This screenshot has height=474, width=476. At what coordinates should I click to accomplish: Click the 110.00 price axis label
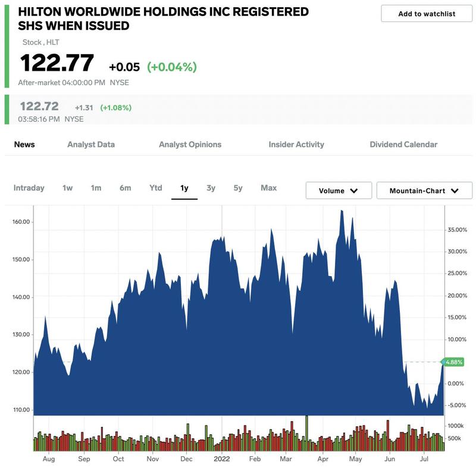(x=21, y=410)
